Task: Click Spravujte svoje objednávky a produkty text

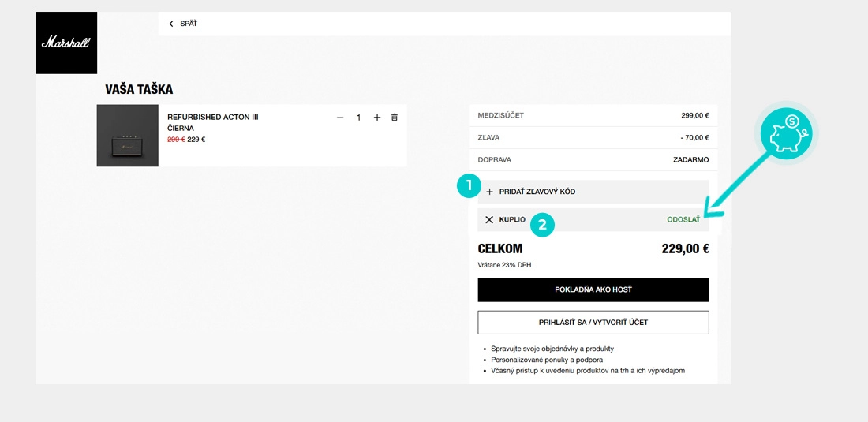Action: [x=552, y=349]
